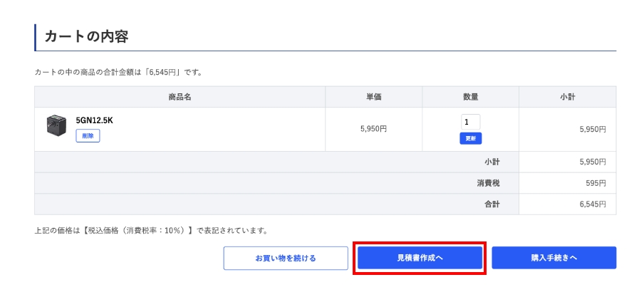Proceed with the 購入手続きへ button

click(x=554, y=258)
